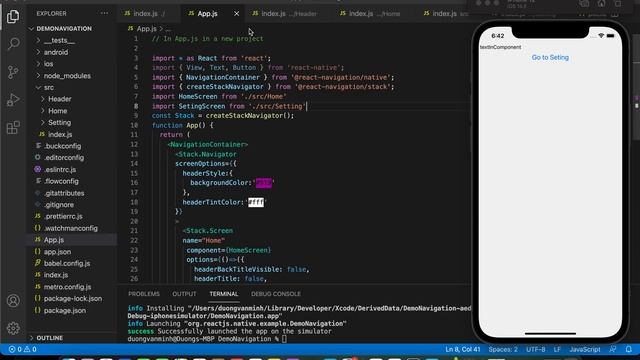Click the feedback icon in status bar
Viewport: 640px width, 360px height.
pos(613,349)
